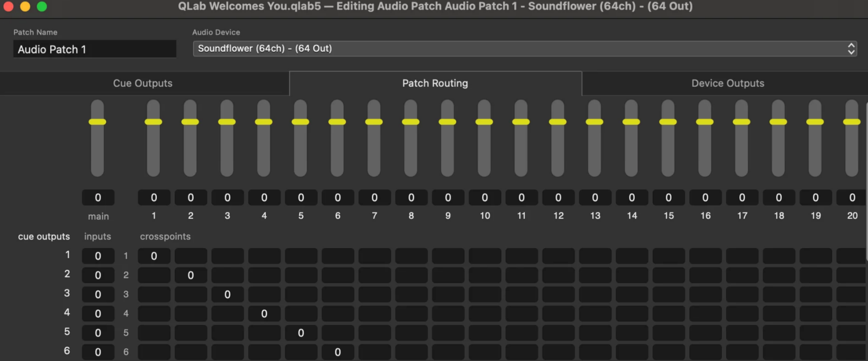Select output 7 level value field

click(x=375, y=198)
